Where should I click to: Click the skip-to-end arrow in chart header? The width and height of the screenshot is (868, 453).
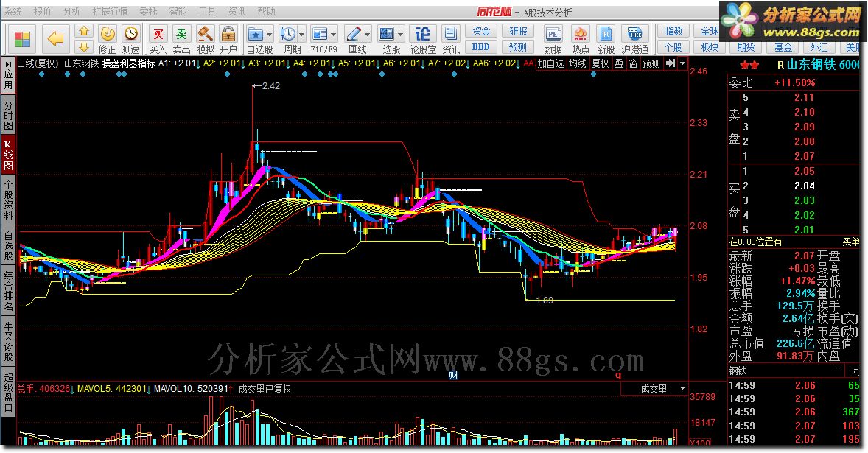(671, 63)
